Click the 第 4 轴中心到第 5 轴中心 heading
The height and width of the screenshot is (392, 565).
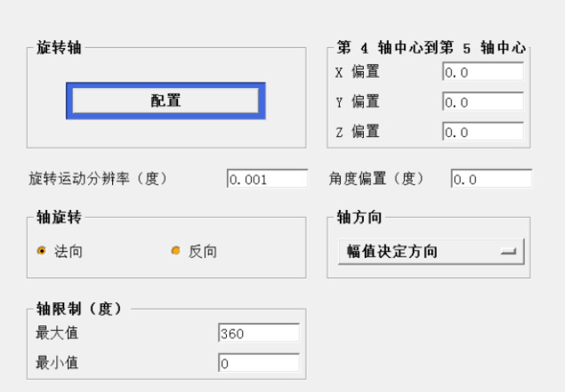431,48
